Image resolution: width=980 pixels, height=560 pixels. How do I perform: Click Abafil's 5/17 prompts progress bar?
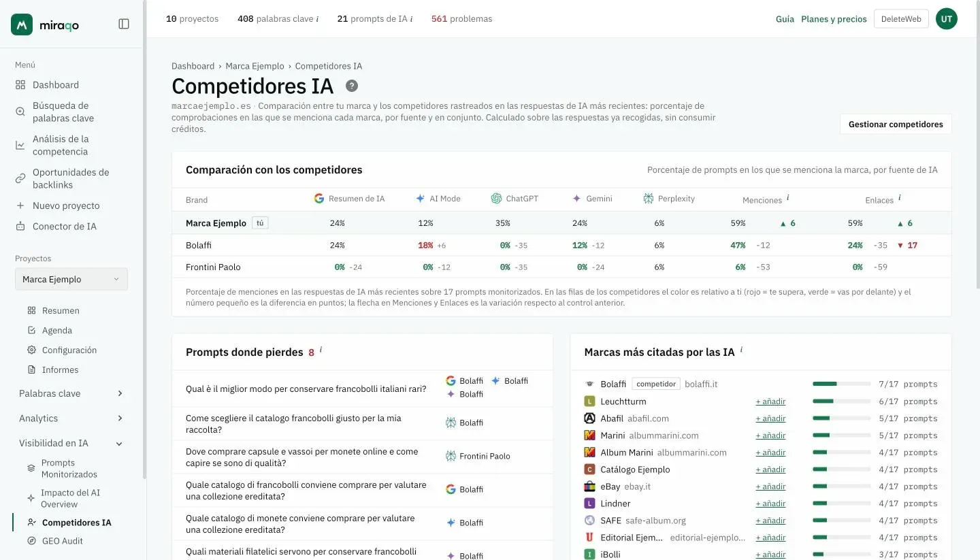pos(841,418)
